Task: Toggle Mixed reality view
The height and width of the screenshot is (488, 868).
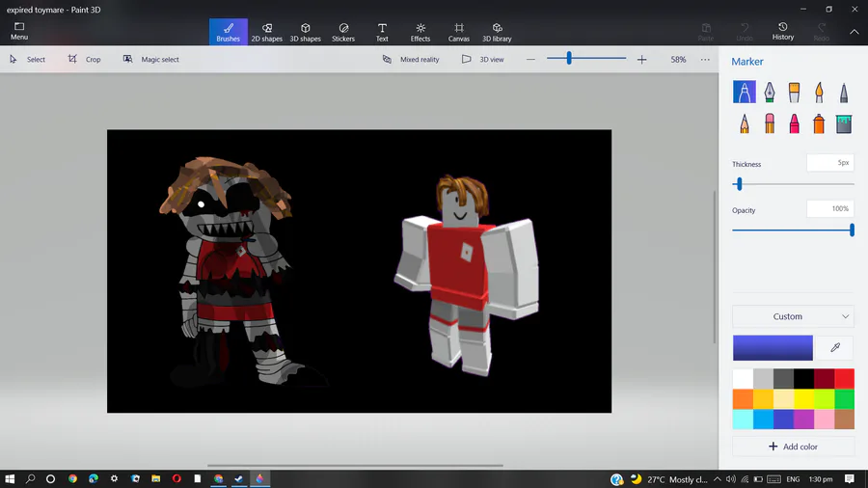Action: click(x=411, y=59)
